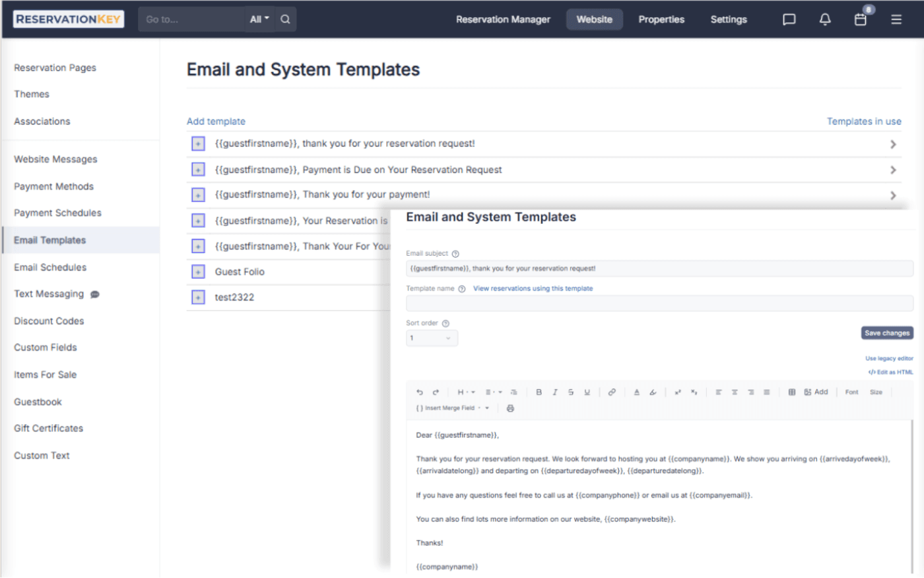The width and height of the screenshot is (924, 578).
Task: Click the print icon below Insert Merge Field
Action: pyautogui.click(x=510, y=408)
